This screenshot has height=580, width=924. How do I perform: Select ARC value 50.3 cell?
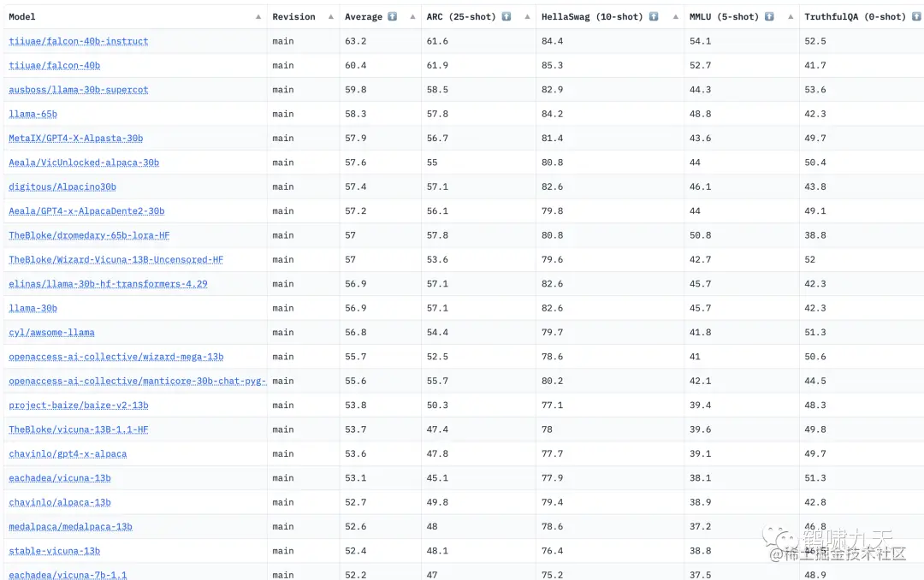(438, 405)
